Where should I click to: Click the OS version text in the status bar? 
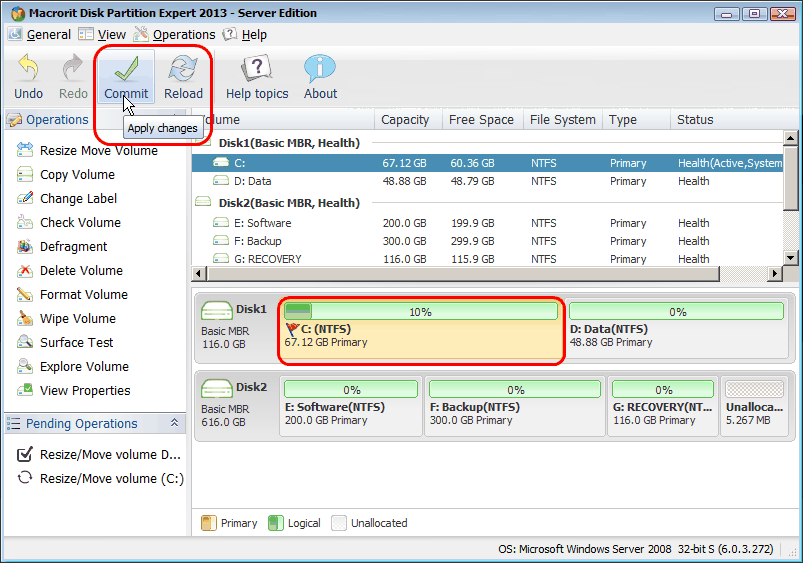[x=636, y=549]
